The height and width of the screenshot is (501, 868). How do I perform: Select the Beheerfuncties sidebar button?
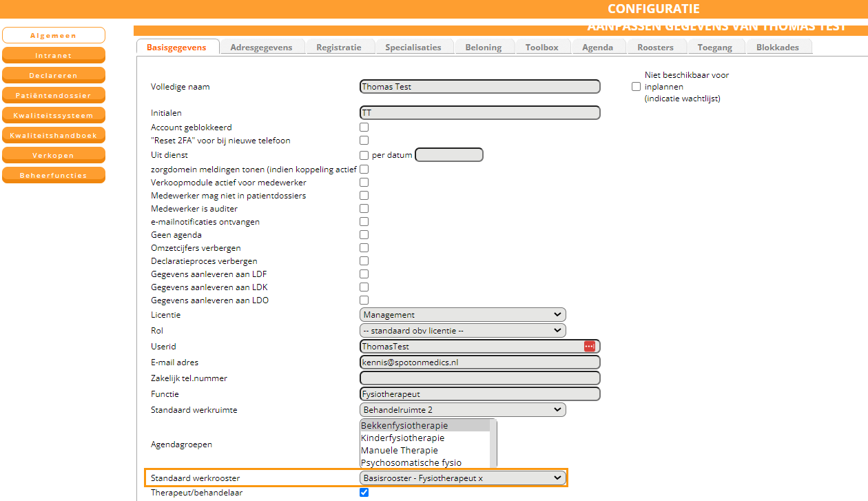pos(53,176)
